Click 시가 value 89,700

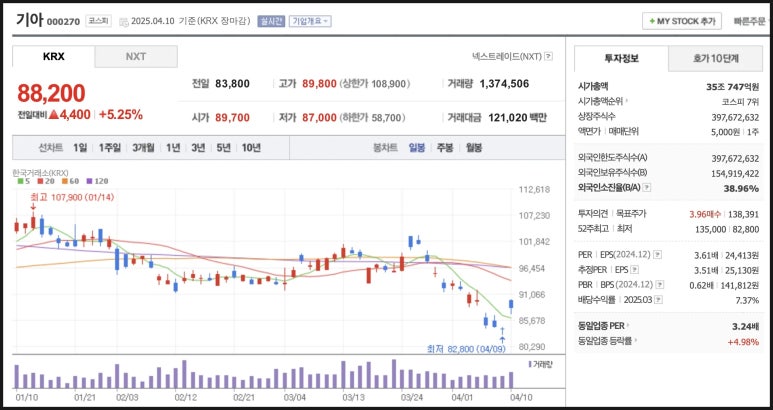232,117
